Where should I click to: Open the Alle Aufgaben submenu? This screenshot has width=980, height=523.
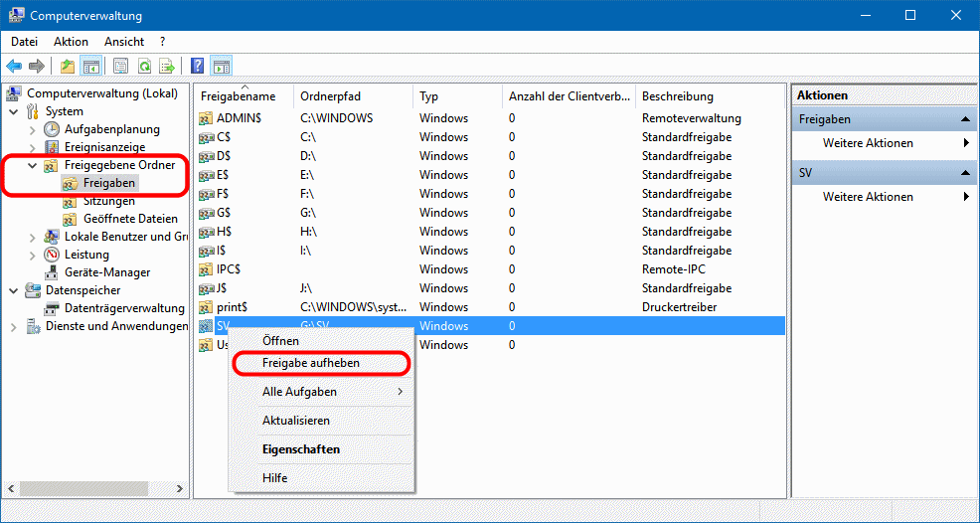point(299,392)
